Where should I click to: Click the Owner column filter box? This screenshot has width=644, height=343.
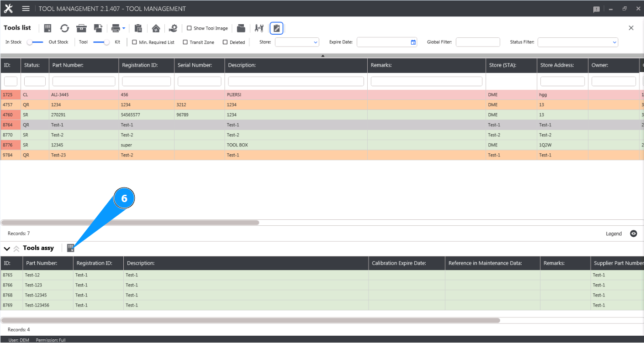614,81
